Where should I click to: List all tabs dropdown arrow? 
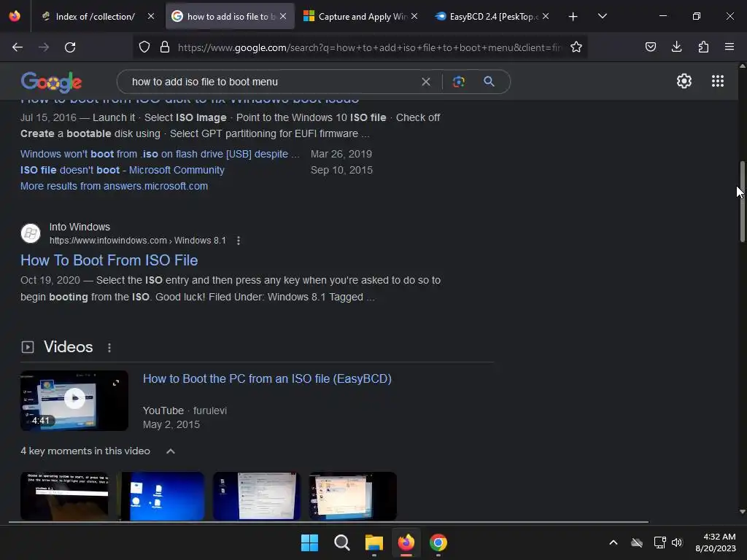602,16
